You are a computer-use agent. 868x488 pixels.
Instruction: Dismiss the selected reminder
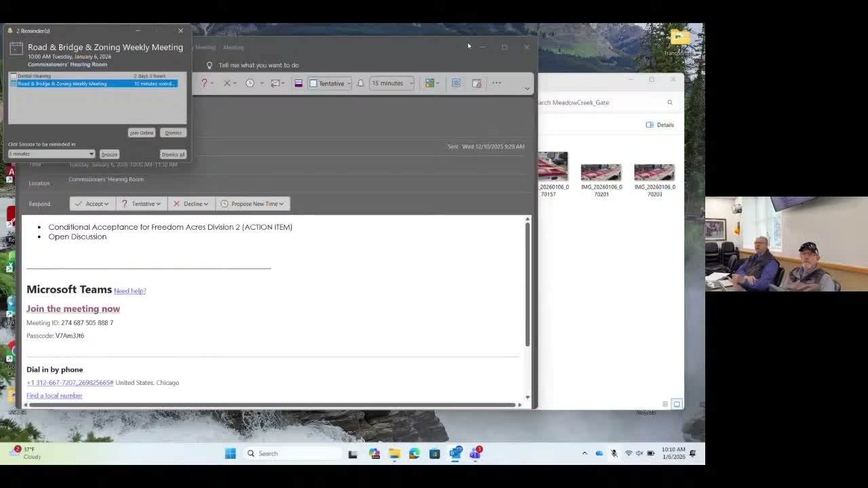[x=173, y=133]
